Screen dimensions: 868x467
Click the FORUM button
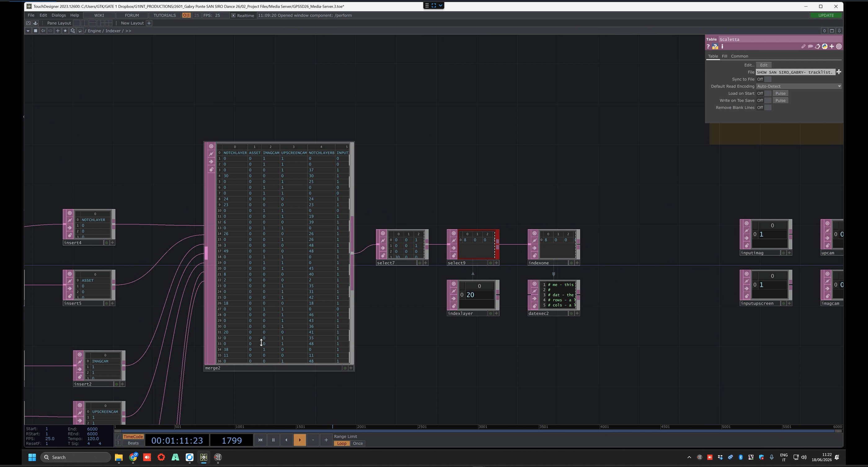pos(132,15)
